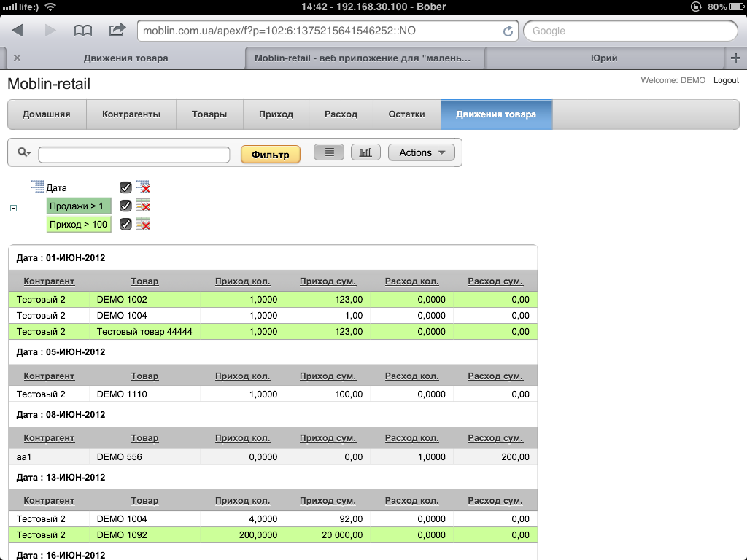Viewport: 747px width, 560px height.
Task: Click Контрагент header under 08-ИЮН-2012
Action: tap(49, 437)
